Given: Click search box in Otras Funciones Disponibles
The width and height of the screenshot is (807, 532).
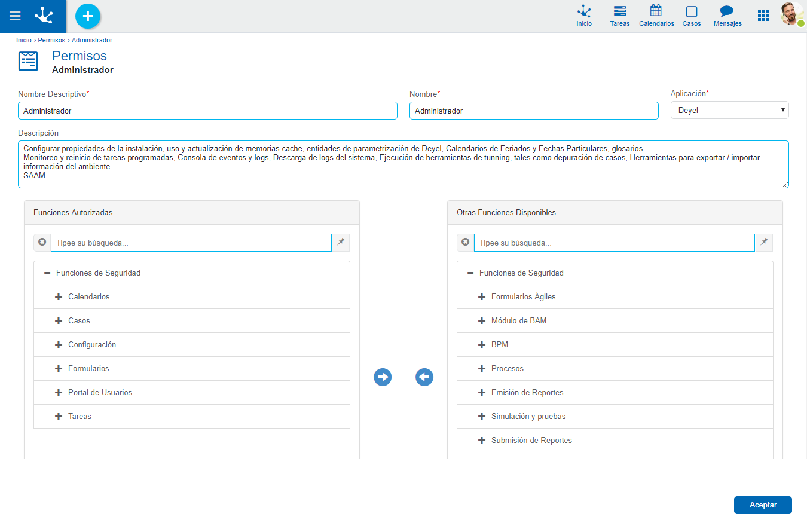Looking at the screenshot, I should pos(615,243).
